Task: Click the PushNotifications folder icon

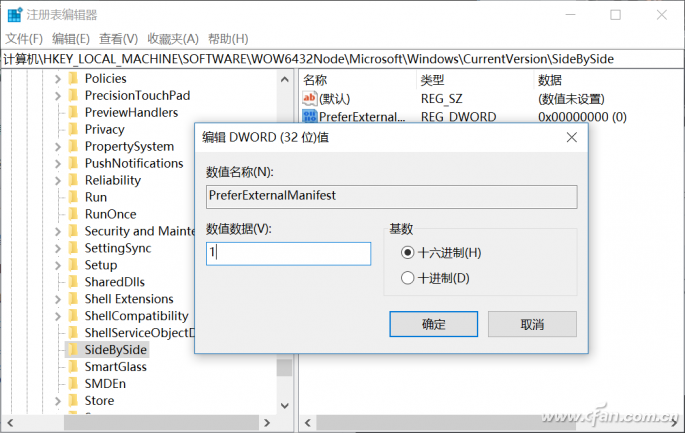Action: pyautogui.click(x=73, y=163)
